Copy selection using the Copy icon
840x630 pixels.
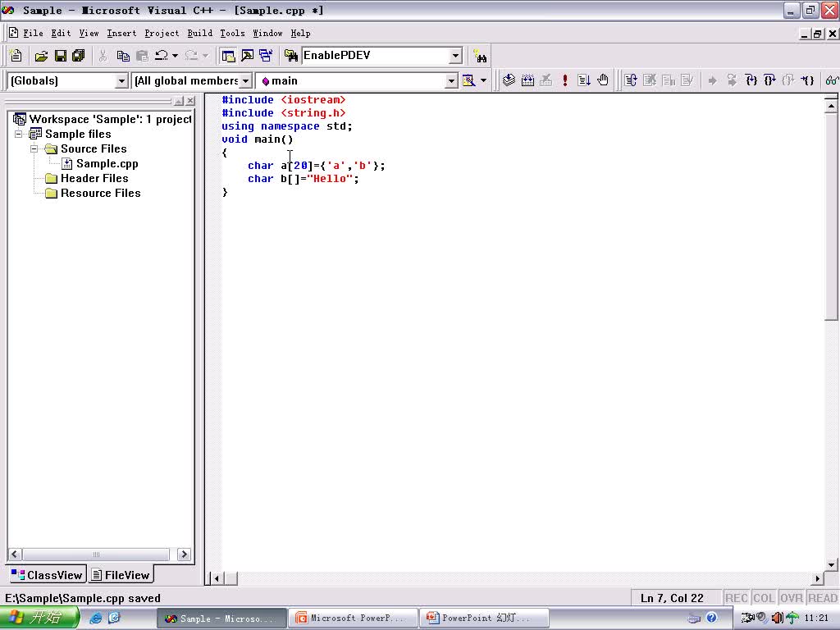[x=123, y=56]
